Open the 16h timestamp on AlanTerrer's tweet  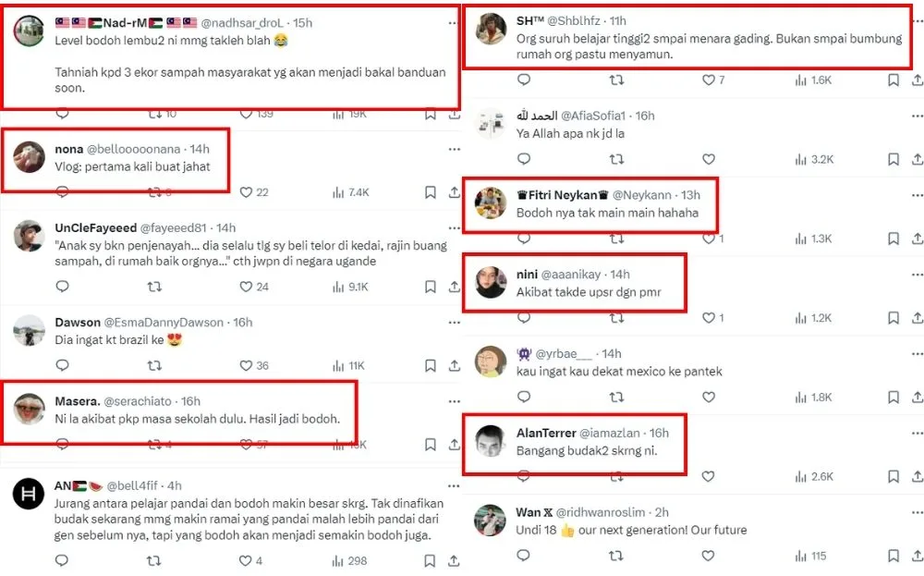point(659,433)
